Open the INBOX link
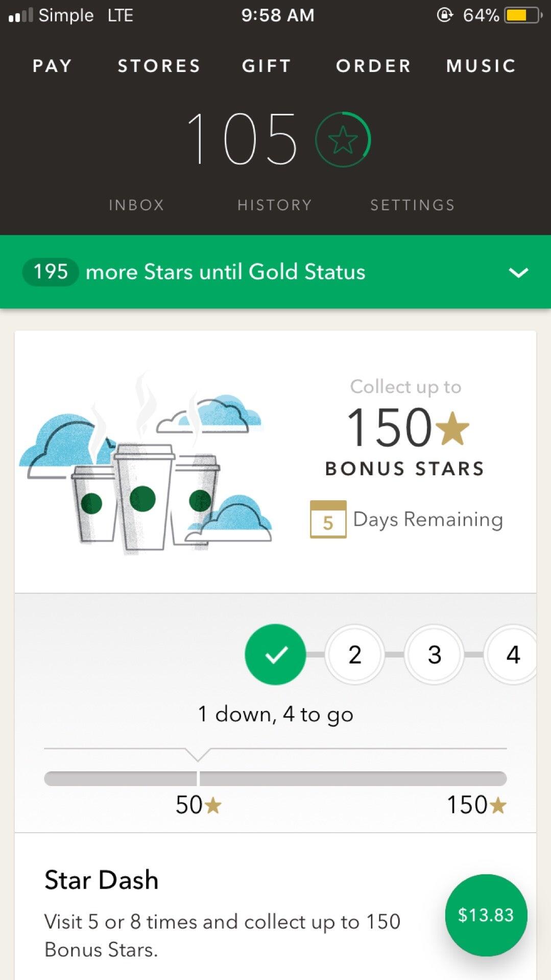551x980 pixels. (136, 205)
